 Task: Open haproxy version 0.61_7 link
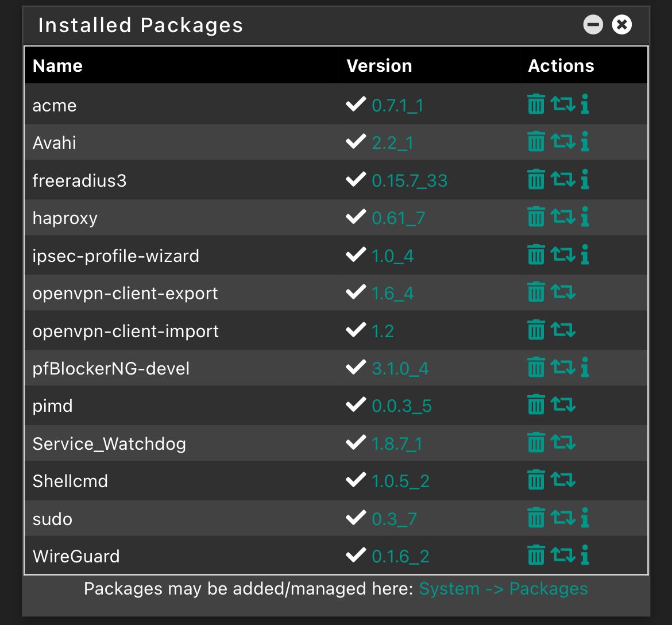(398, 218)
